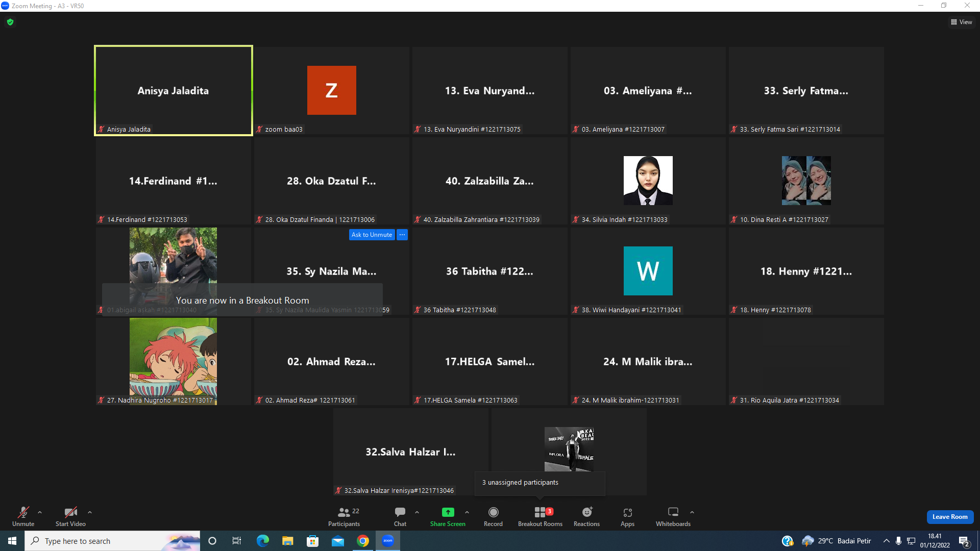Click Ferdinand's participant tile name

(x=173, y=181)
